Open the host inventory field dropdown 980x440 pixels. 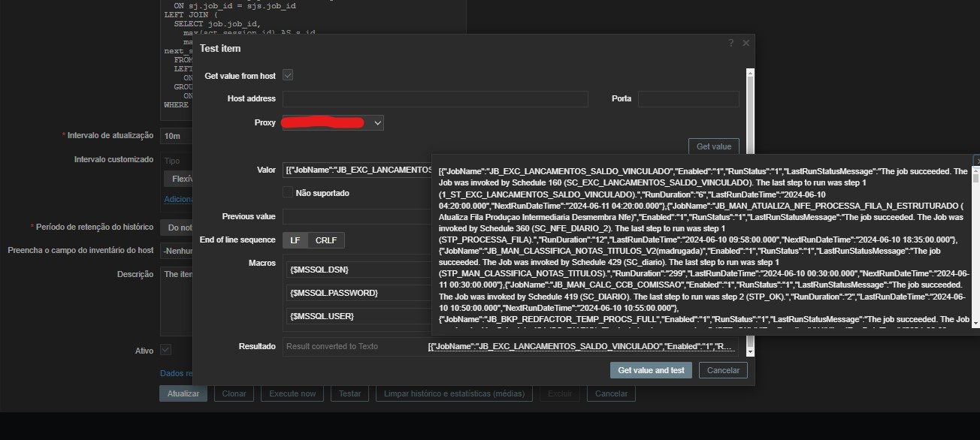pyautogui.click(x=177, y=250)
